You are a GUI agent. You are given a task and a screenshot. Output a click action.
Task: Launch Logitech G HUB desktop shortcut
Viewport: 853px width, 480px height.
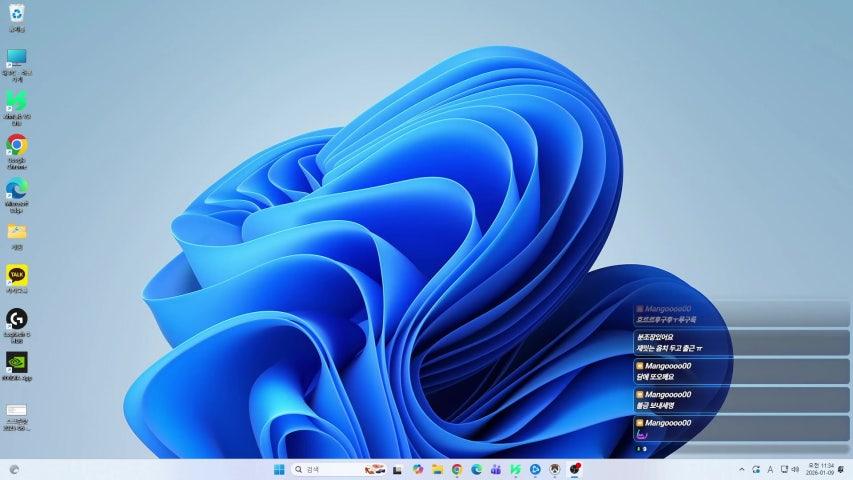tap(17, 318)
